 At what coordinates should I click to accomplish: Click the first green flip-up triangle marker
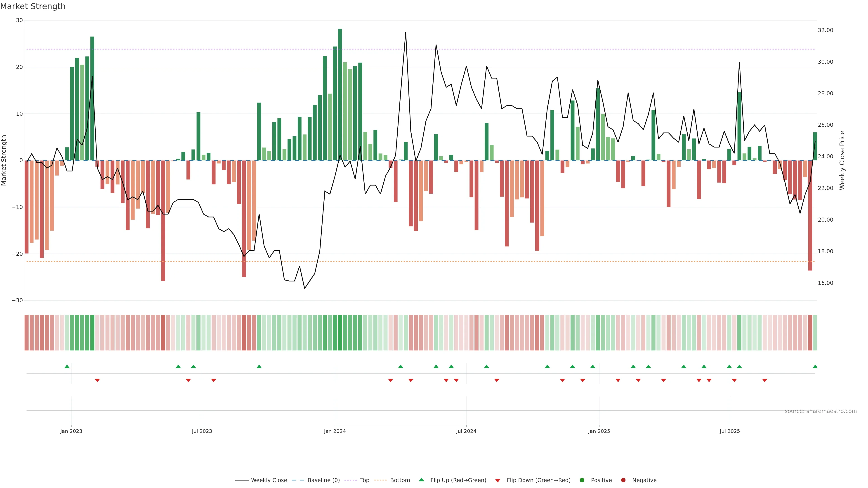click(x=67, y=366)
